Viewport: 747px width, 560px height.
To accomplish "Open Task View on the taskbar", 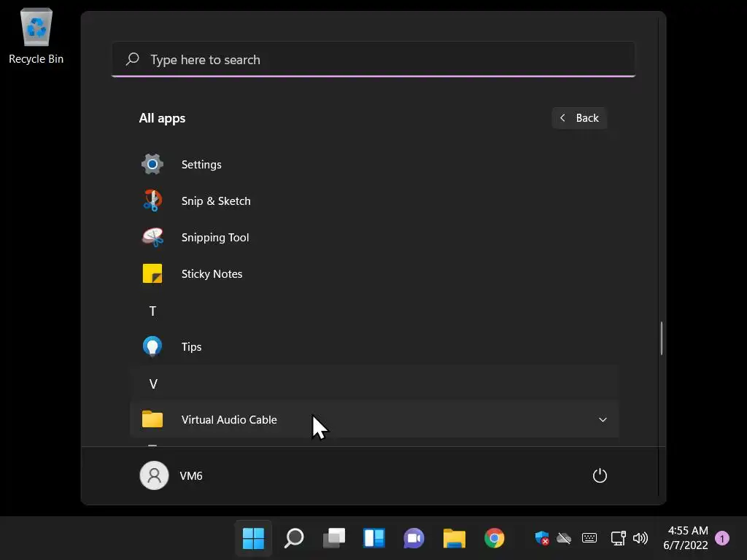I will coord(334,539).
